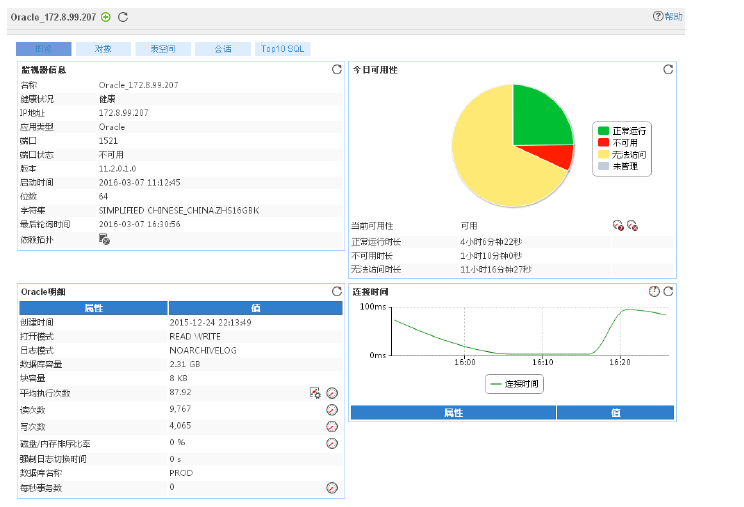Screen dimensions: 744x507
Task: Click the 创建时间 value 2015-12-24 22:13:49
Action: point(210,323)
